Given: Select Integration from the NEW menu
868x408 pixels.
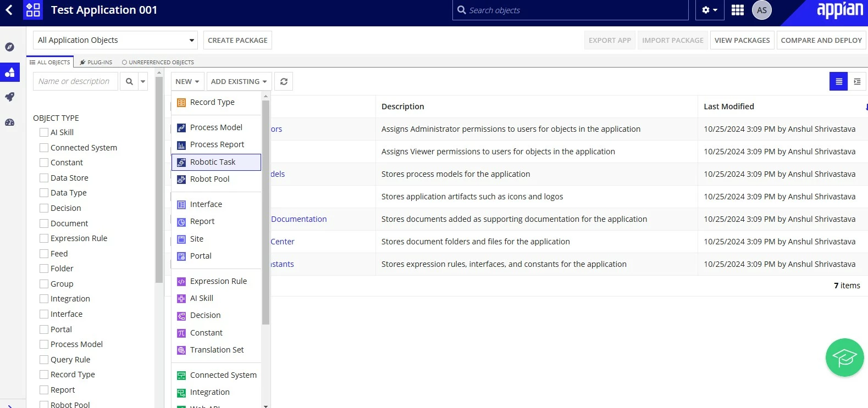Looking at the screenshot, I should (216, 392).
